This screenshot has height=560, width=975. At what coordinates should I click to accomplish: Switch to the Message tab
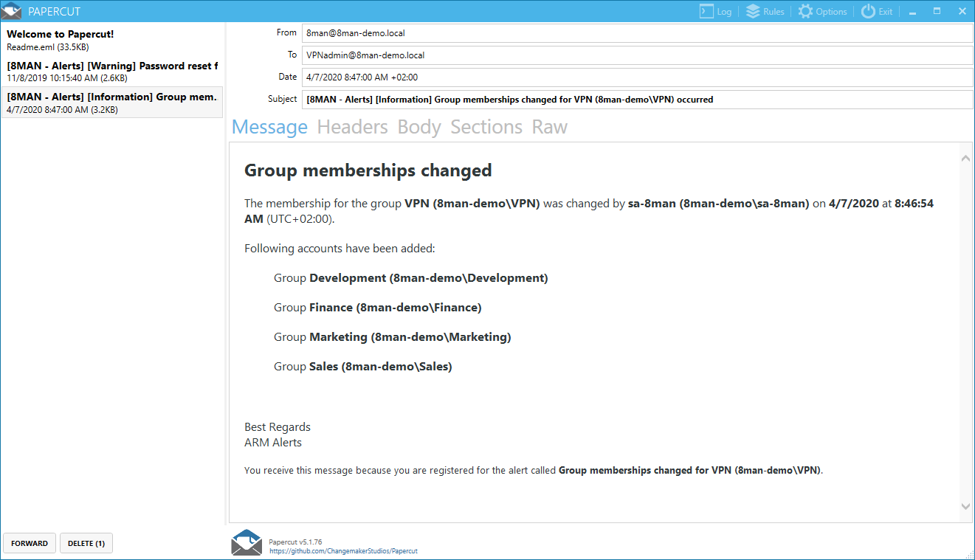coord(269,127)
